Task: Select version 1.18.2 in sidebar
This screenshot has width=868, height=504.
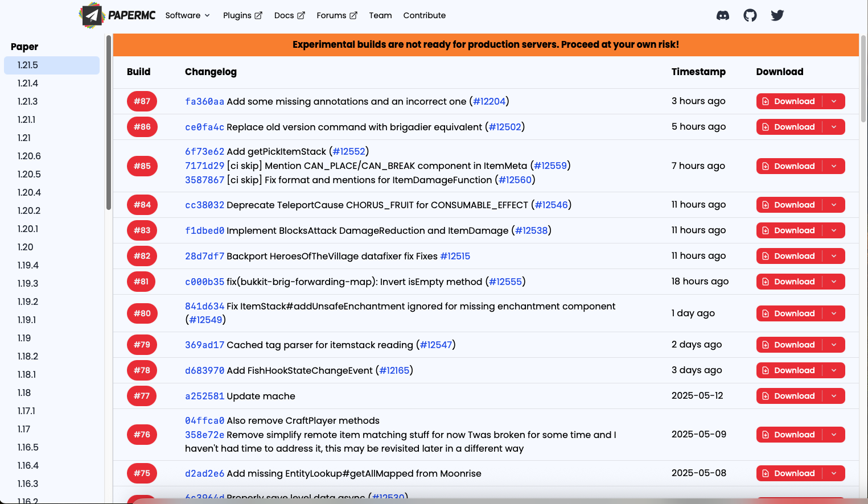Action: coord(52,357)
